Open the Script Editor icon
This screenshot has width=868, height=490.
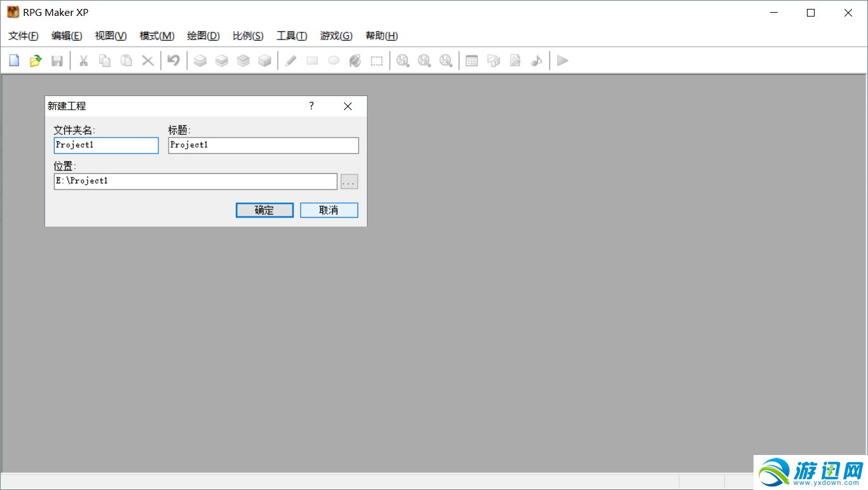515,60
